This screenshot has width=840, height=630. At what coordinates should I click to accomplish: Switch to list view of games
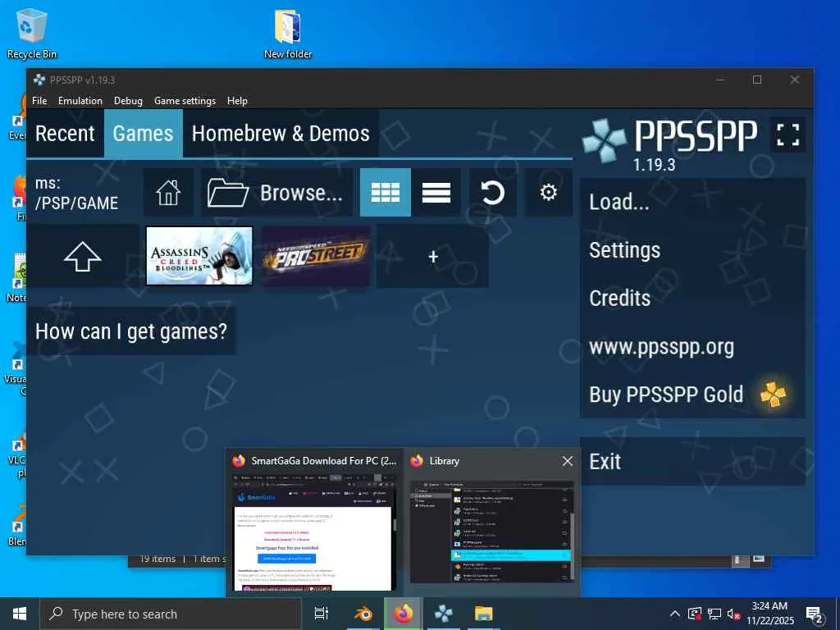(x=436, y=192)
